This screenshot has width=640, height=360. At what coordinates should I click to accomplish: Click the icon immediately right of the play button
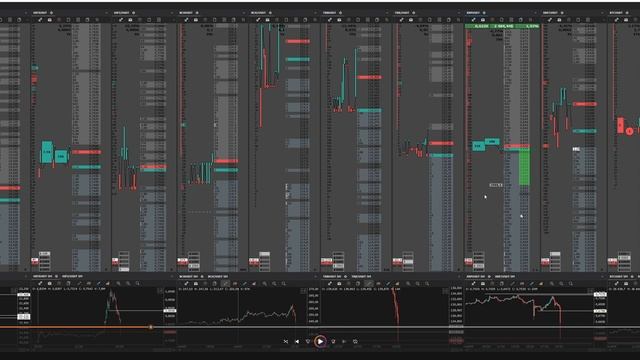click(333, 341)
